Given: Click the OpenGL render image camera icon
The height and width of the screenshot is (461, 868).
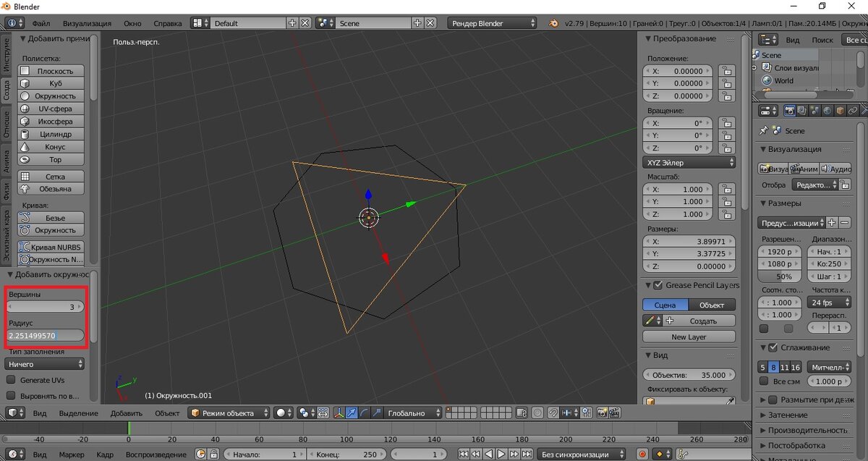Looking at the screenshot, I should [x=603, y=413].
